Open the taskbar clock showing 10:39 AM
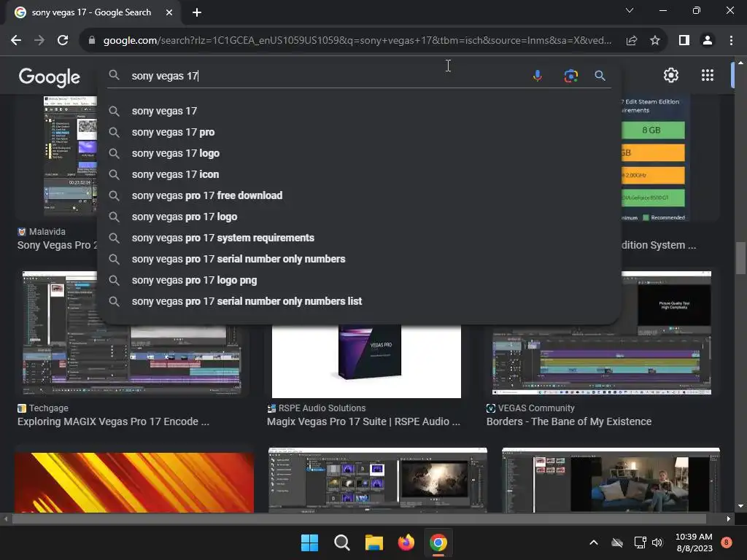 (694, 542)
